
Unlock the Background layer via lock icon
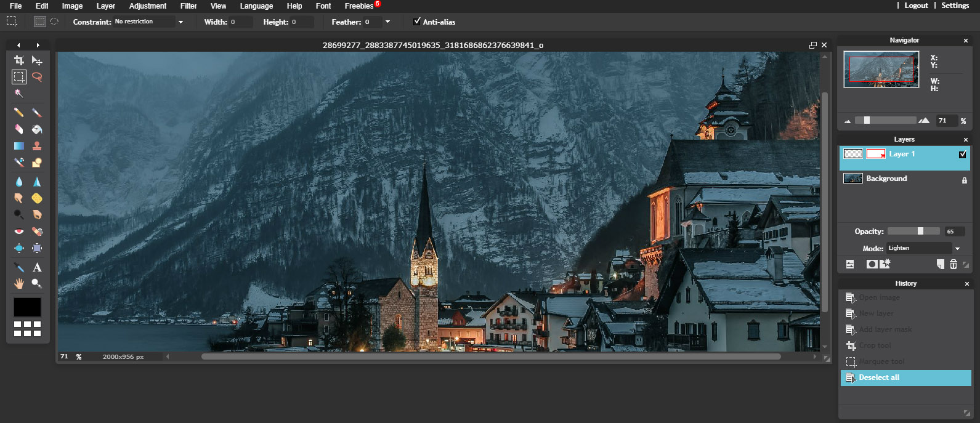coord(964,180)
